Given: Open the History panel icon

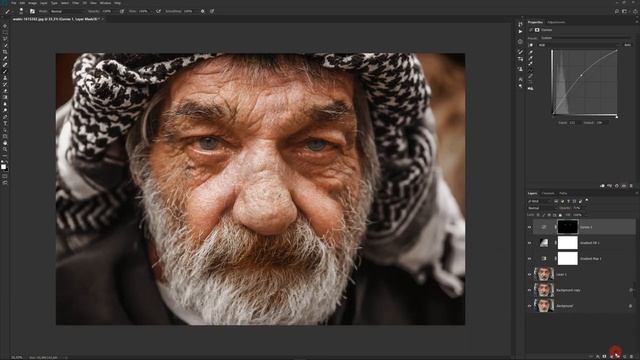Looking at the screenshot, I should coord(520,24).
